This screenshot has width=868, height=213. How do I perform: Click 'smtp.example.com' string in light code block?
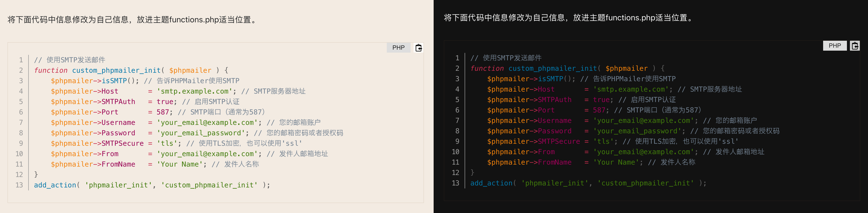click(196, 91)
